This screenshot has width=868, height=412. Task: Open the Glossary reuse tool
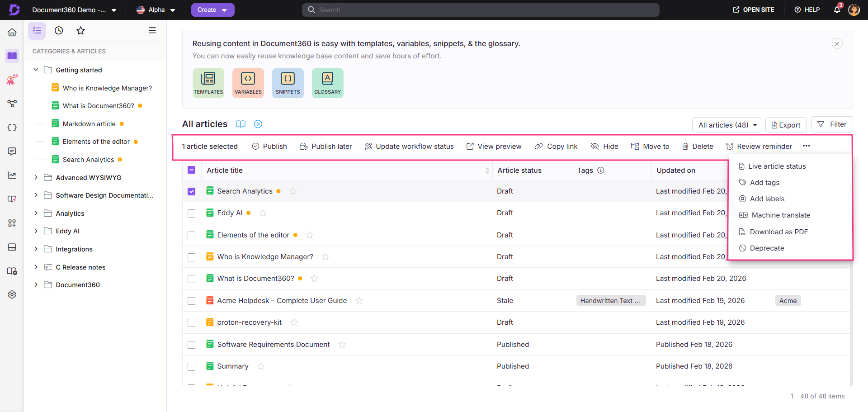point(327,83)
